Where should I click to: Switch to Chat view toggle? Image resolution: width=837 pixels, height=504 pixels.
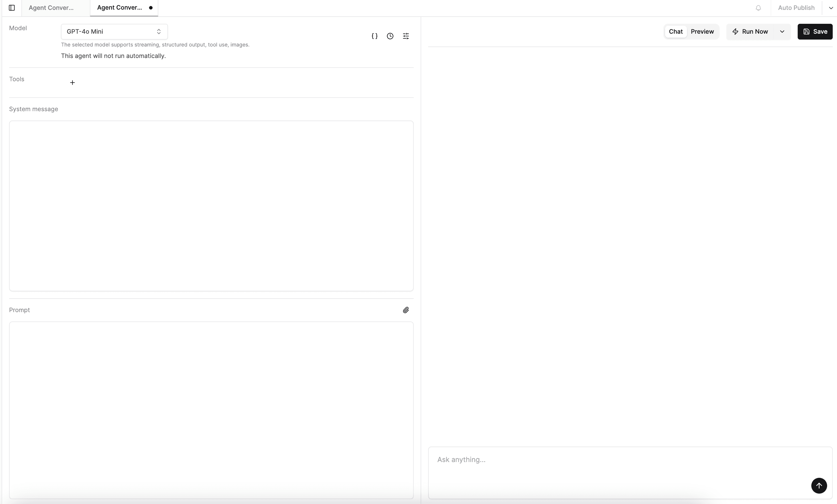[675, 32]
